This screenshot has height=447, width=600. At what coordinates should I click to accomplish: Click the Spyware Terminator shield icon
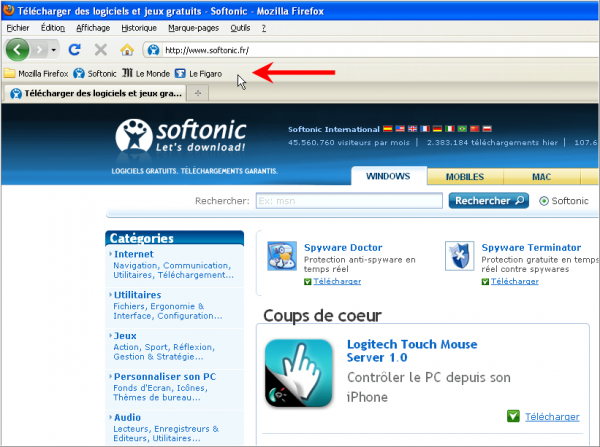[459, 255]
